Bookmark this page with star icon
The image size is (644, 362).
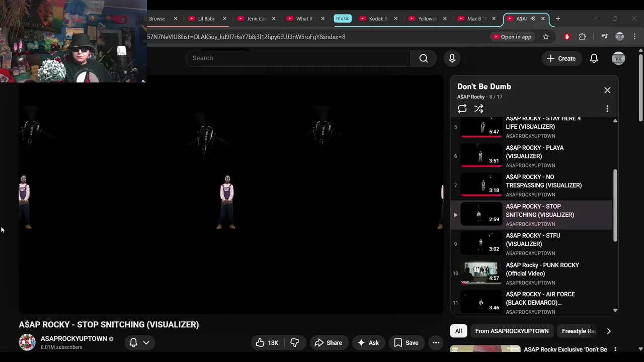(x=545, y=37)
